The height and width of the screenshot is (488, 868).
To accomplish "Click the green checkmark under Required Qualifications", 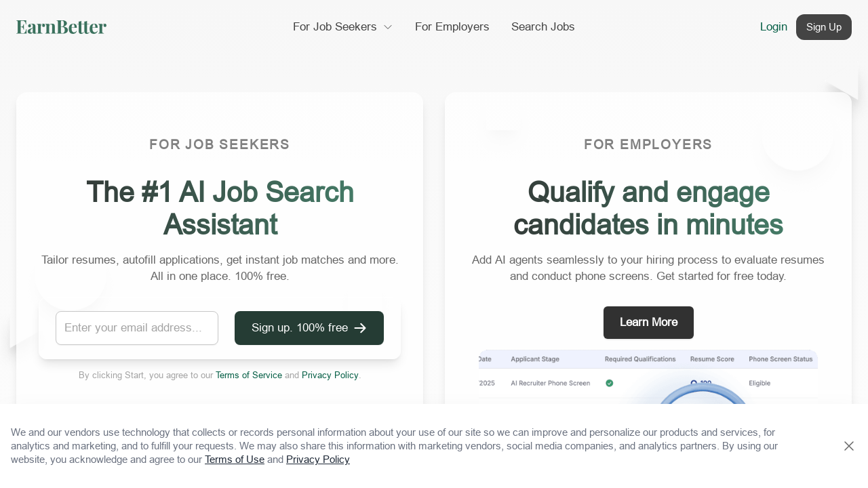I will 609,383.
